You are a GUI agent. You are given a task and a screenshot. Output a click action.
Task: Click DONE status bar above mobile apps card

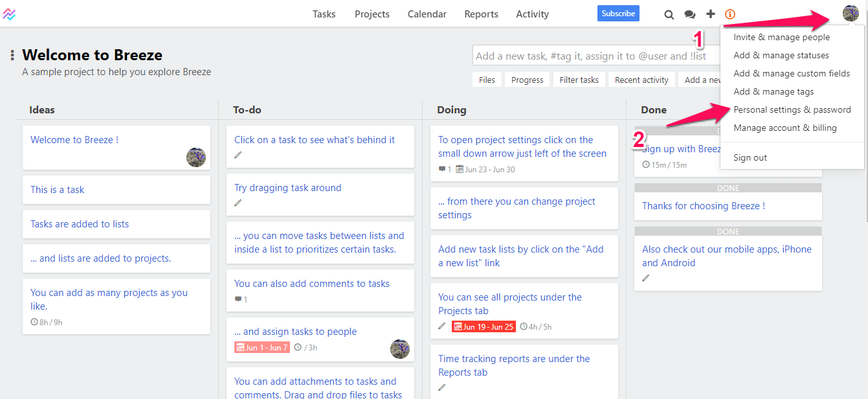pyautogui.click(x=728, y=231)
